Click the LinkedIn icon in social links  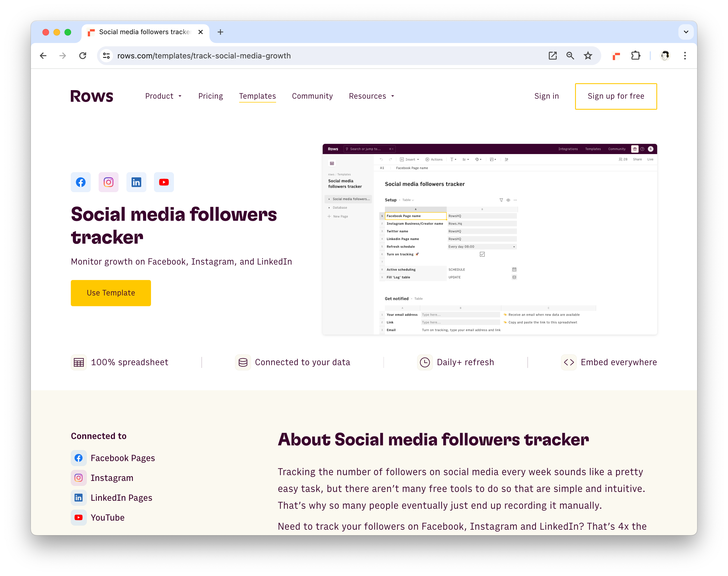coord(136,182)
